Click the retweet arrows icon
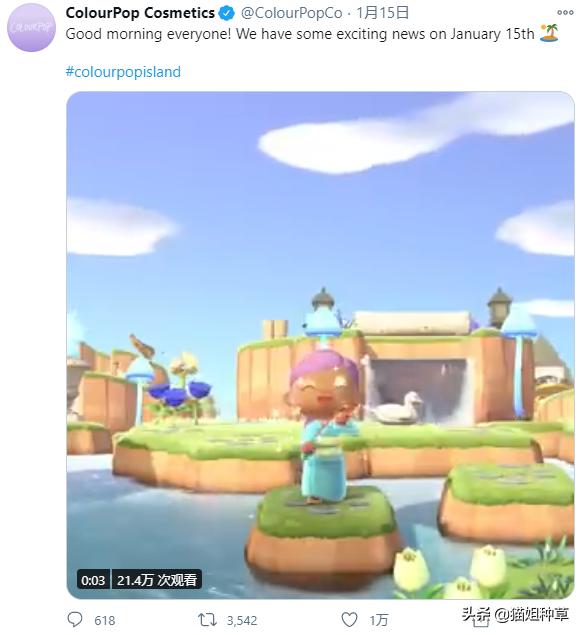 (x=207, y=620)
